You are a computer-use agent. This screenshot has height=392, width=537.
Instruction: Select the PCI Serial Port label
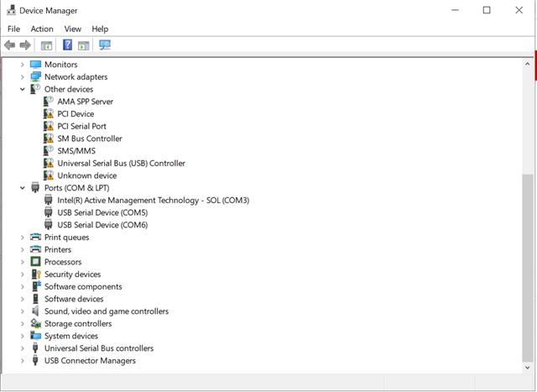(81, 126)
